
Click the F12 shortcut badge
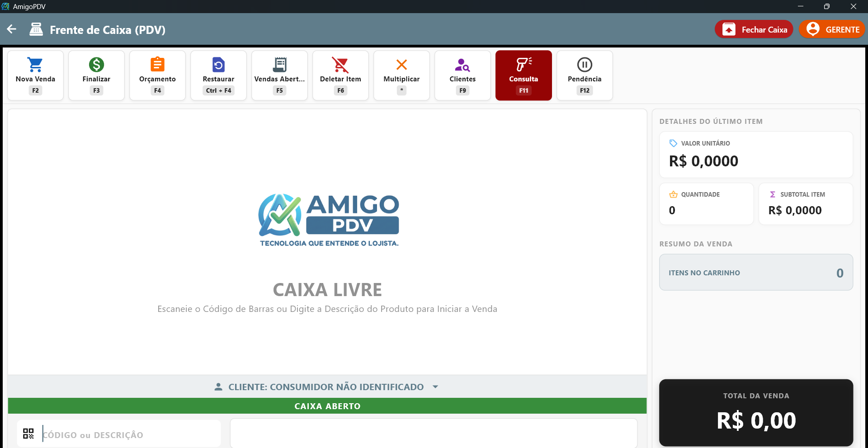pos(585,90)
